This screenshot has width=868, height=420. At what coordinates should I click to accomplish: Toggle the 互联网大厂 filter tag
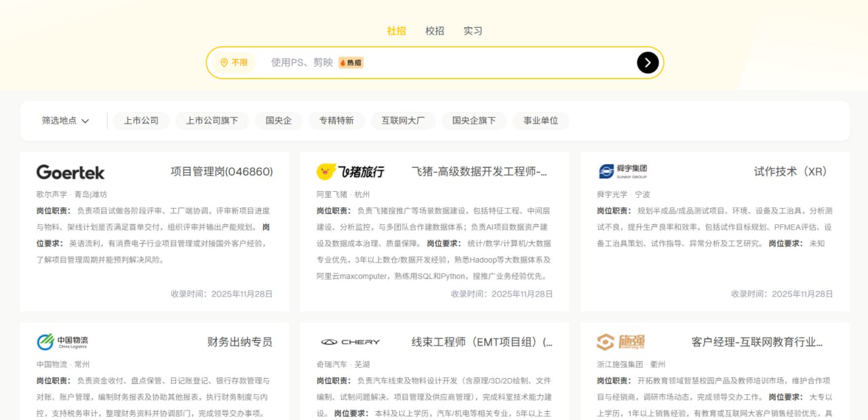click(403, 121)
